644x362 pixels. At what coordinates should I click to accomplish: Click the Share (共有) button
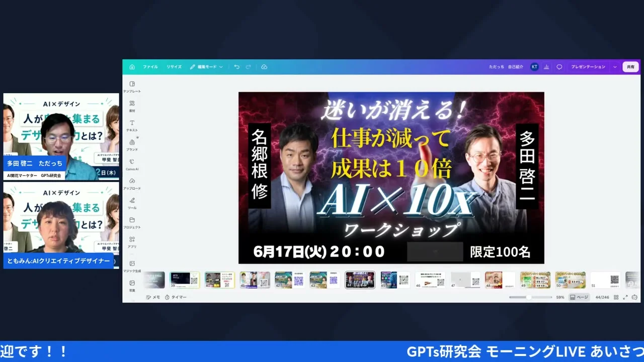click(x=630, y=67)
